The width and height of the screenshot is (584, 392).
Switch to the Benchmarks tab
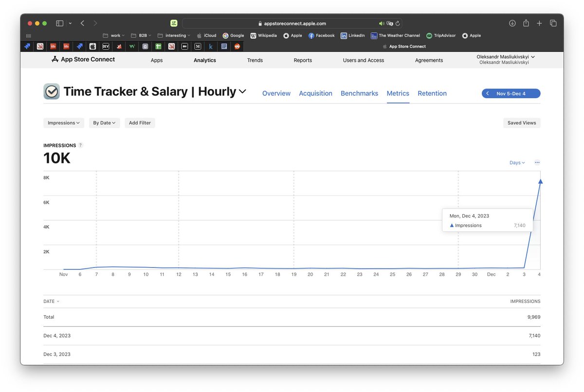click(359, 93)
